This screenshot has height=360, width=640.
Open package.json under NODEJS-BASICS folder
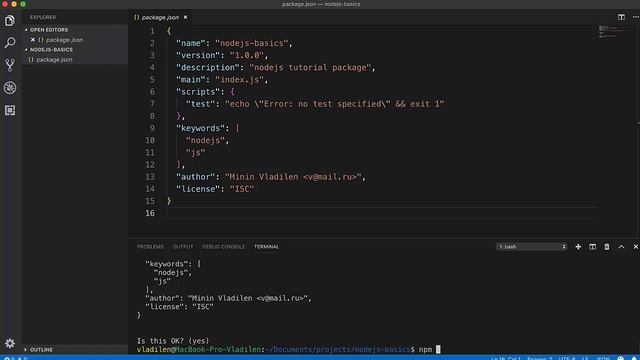(x=54, y=59)
